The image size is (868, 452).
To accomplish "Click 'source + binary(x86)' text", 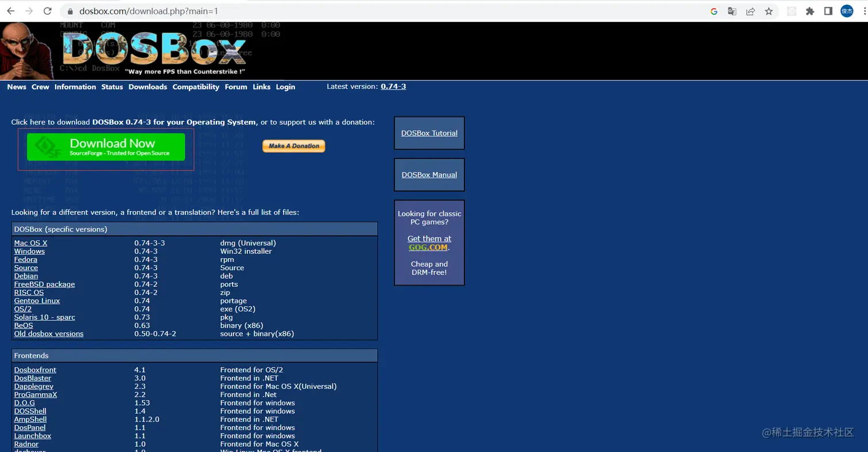I will tap(257, 334).
